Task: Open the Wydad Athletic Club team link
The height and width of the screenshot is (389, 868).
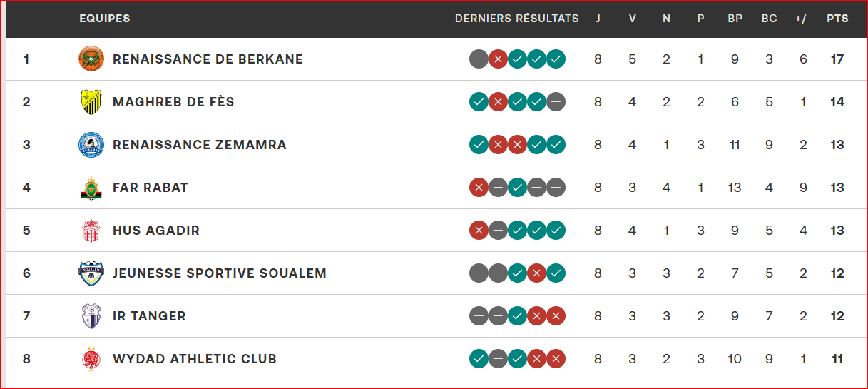Action: [x=195, y=359]
